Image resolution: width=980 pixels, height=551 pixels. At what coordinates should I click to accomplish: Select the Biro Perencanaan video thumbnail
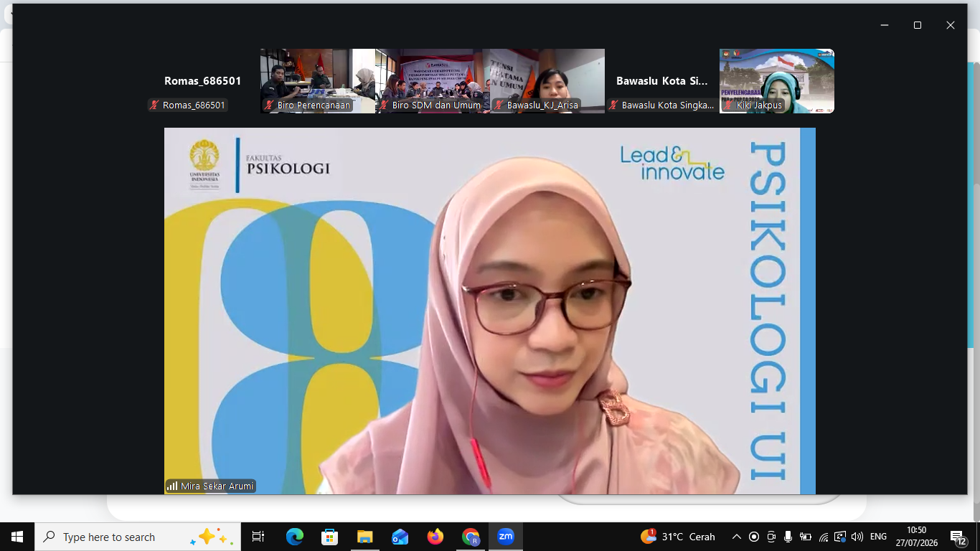318,81
